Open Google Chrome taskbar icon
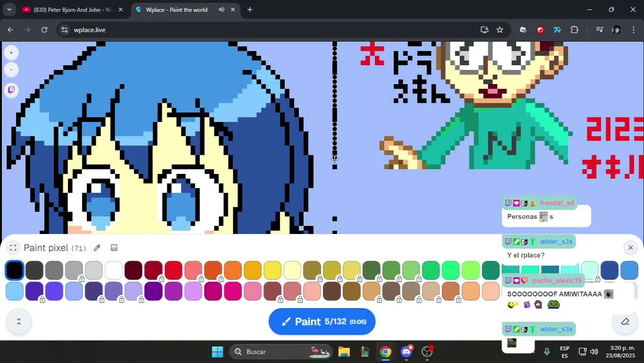644x363 pixels. (x=385, y=351)
